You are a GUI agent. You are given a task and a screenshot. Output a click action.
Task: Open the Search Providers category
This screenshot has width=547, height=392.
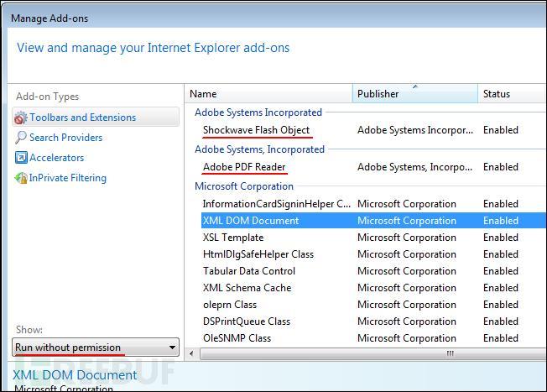[x=66, y=138]
